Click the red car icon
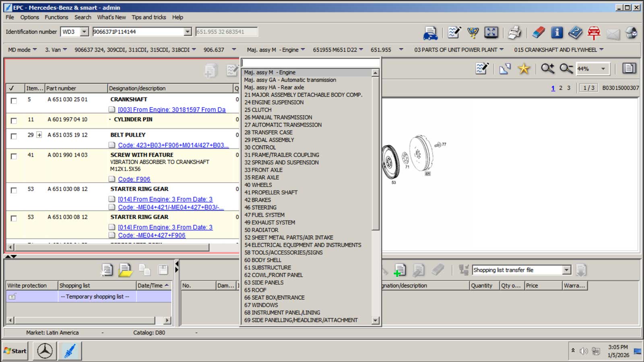The height and width of the screenshot is (362, 644). [594, 33]
